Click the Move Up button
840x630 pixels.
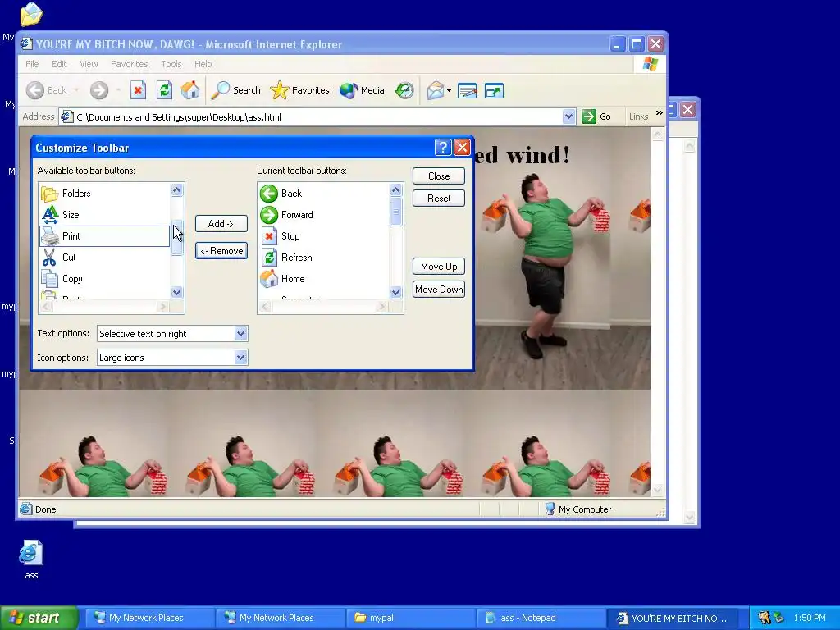click(x=439, y=267)
